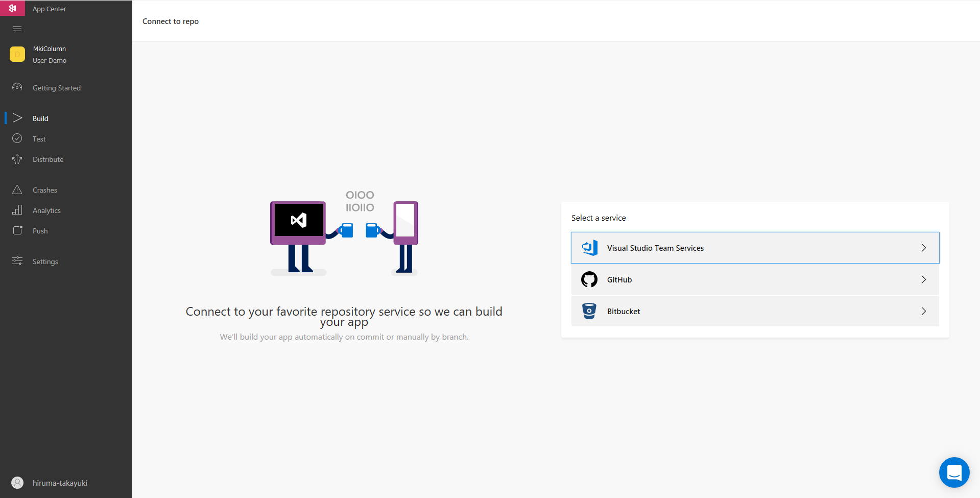
Task: Choose Bitbucket as repository service
Action: 755,311
